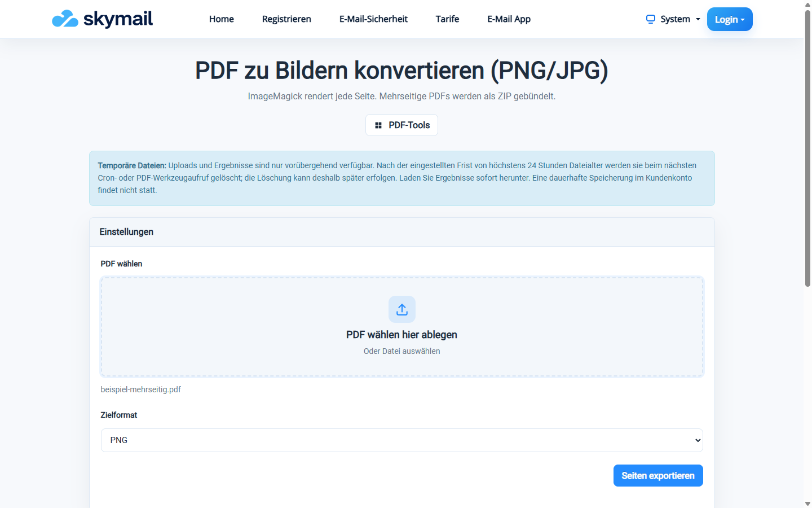
Task: Open the E-Mail App page
Action: click(509, 19)
